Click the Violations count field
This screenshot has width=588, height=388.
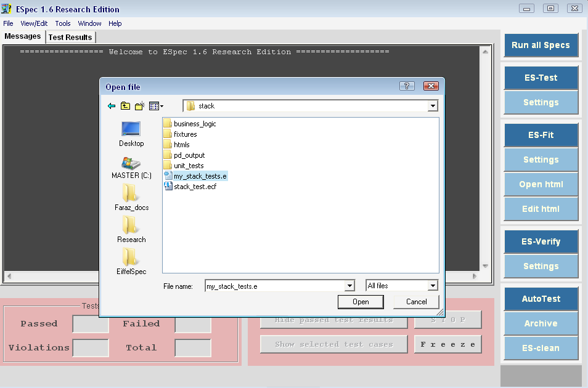point(91,348)
